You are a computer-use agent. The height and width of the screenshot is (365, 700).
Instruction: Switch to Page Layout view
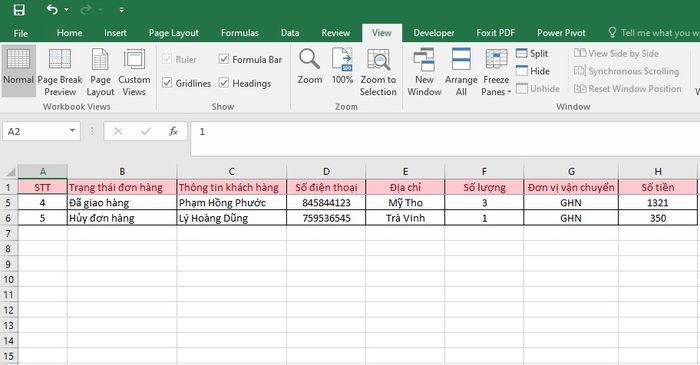(x=100, y=72)
